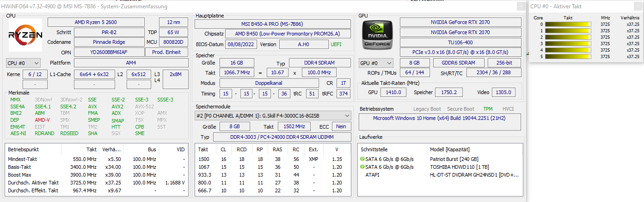Click the 1066.7 MHz memory clock value

tap(236, 72)
